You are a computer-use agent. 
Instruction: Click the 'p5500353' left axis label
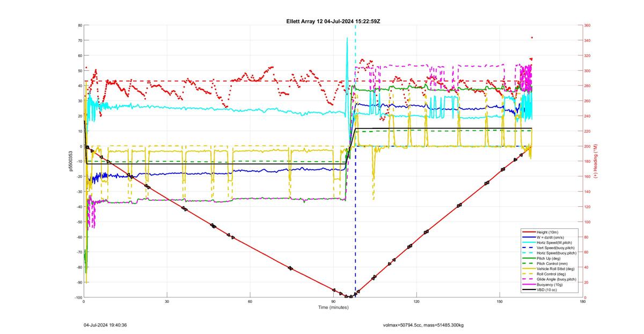pos(70,162)
